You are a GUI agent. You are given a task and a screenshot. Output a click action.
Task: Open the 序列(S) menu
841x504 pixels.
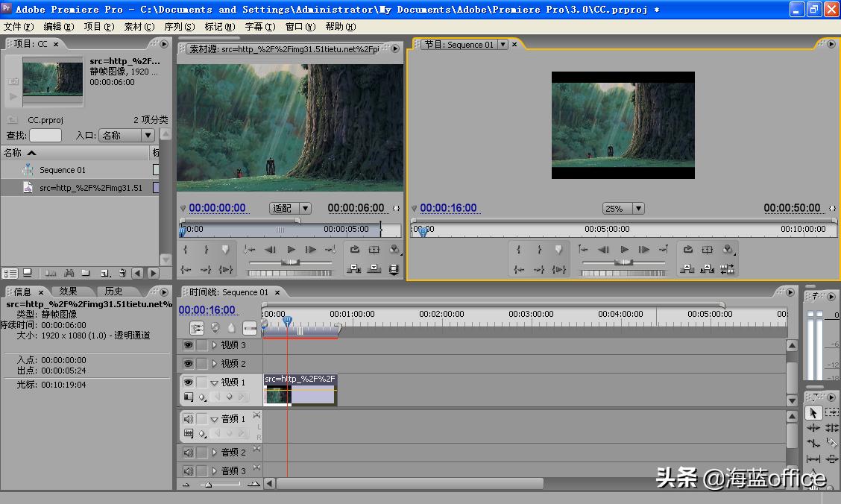[x=179, y=27]
